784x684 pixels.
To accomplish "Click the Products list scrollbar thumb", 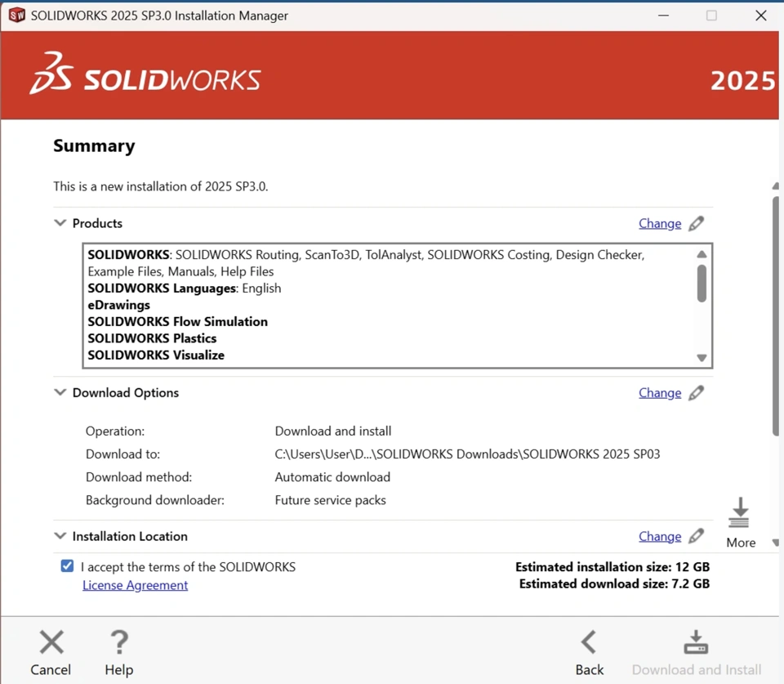I will 702,284.
